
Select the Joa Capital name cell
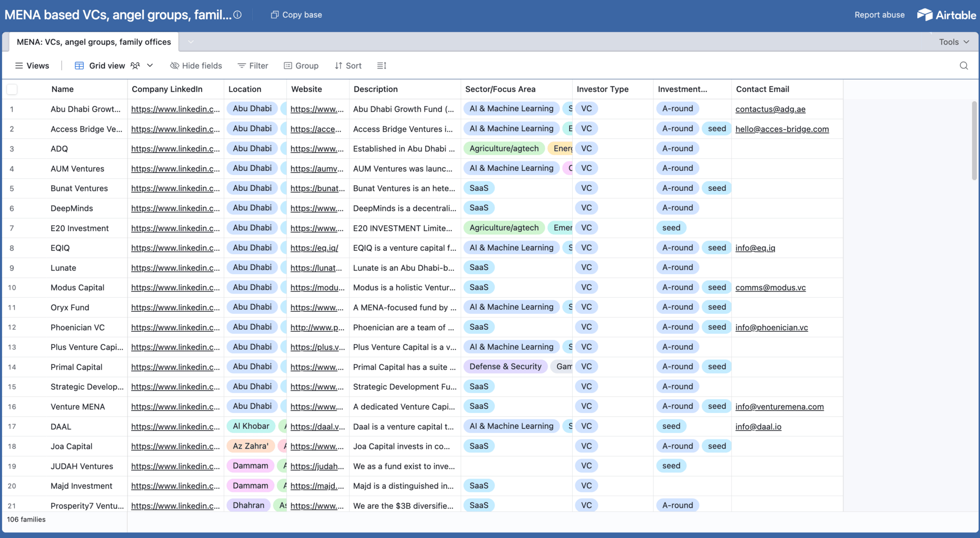(x=87, y=446)
